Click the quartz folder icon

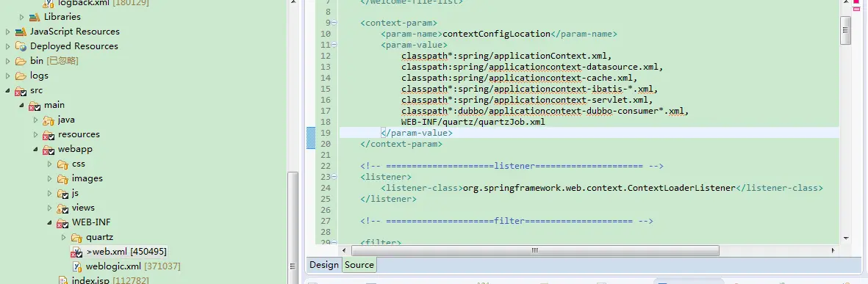tap(76, 238)
